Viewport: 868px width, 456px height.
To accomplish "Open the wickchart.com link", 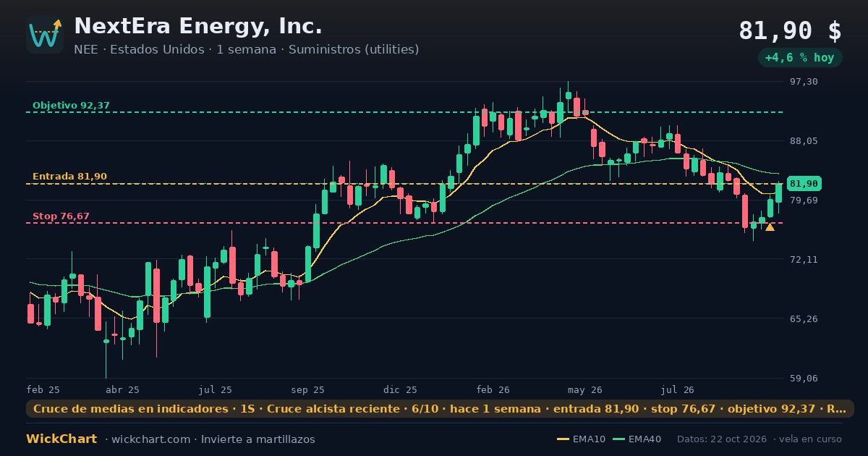I will pyautogui.click(x=151, y=439).
